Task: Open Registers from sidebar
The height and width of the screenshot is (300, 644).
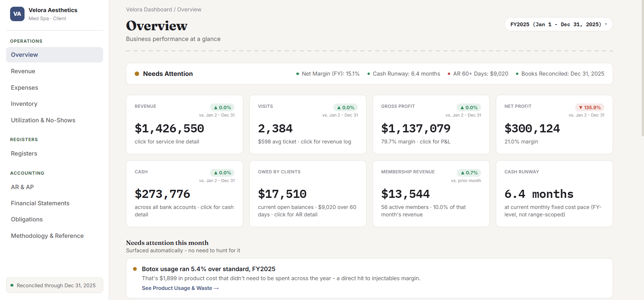Action: click(54, 154)
